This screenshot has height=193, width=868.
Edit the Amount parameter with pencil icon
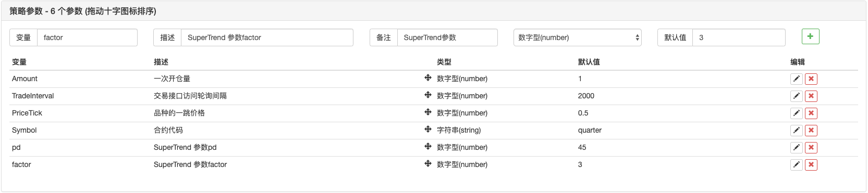click(x=796, y=79)
